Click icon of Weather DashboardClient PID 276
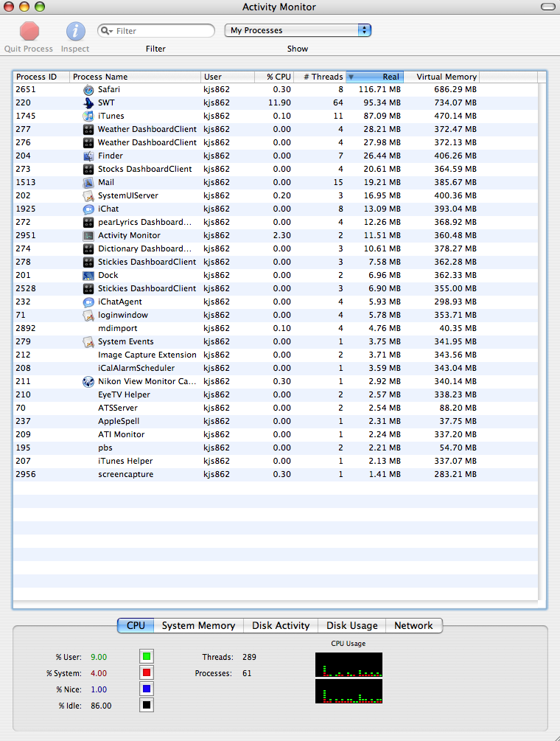 pyautogui.click(x=88, y=143)
